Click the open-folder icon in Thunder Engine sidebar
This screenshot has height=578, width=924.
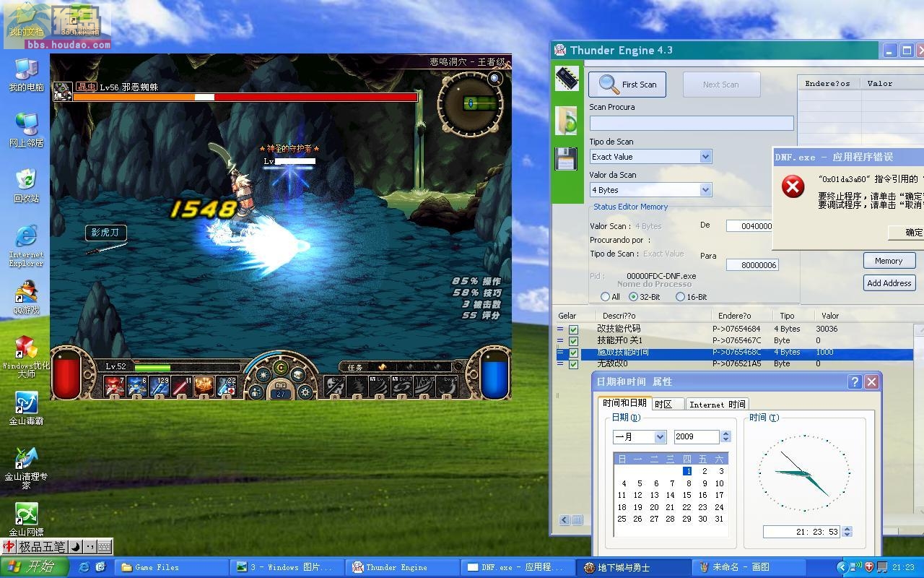(x=567, y=119)
